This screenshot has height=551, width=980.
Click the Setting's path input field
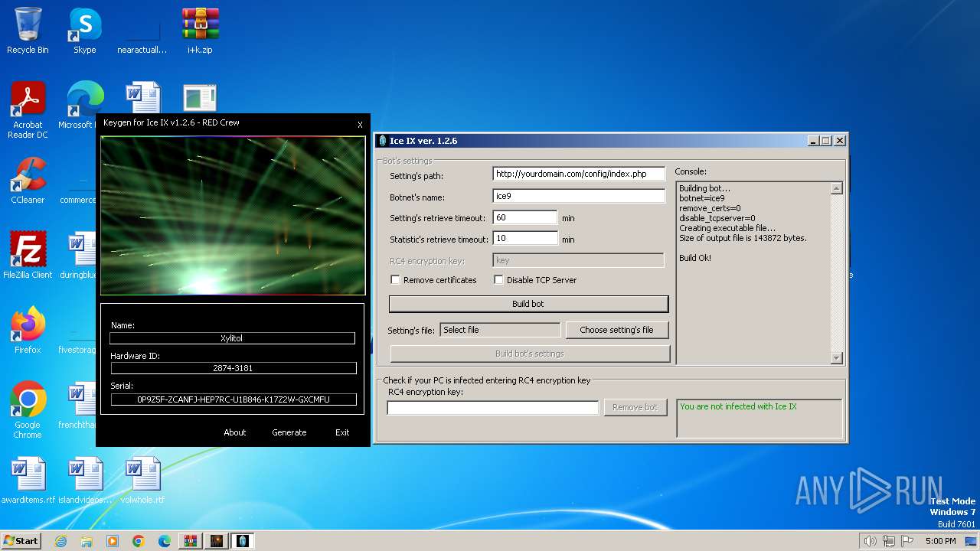coord(579,174)
